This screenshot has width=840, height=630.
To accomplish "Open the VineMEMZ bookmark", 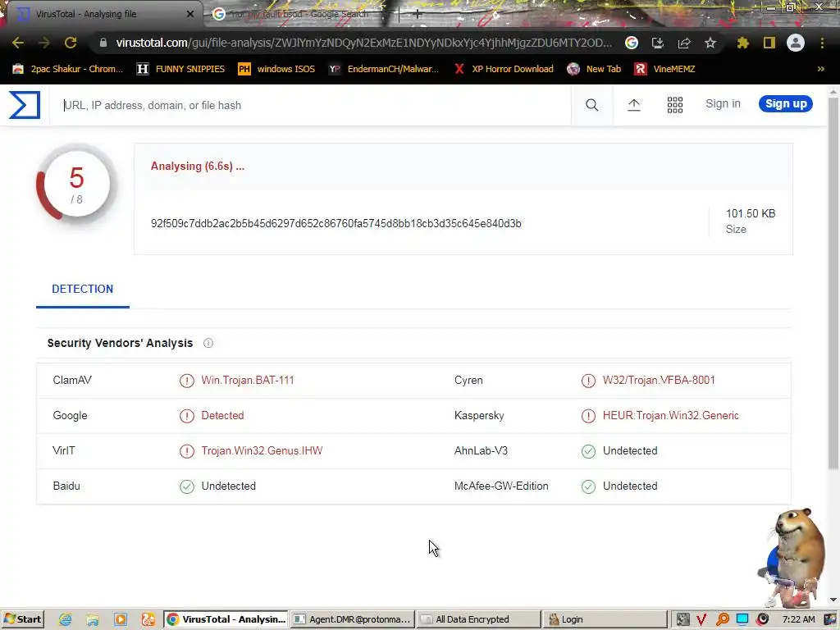I will (664, 69).
